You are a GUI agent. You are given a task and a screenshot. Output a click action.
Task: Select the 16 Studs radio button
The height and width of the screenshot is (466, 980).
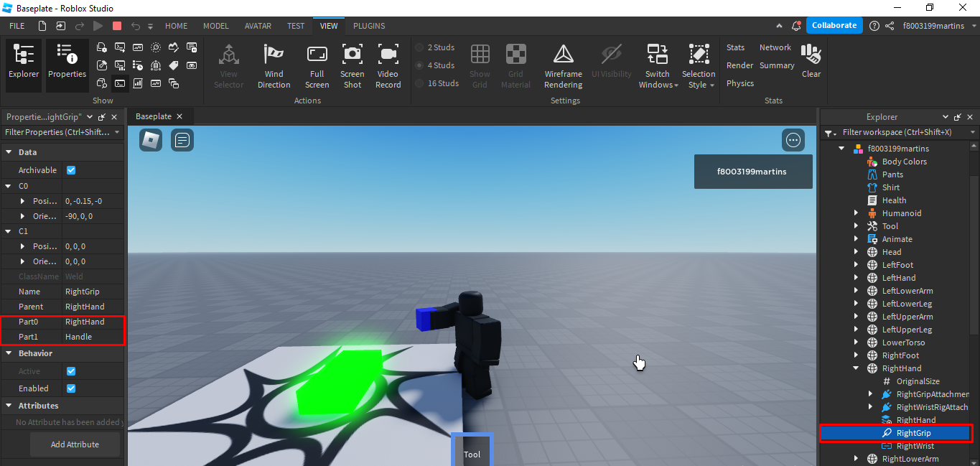[418, 83]
